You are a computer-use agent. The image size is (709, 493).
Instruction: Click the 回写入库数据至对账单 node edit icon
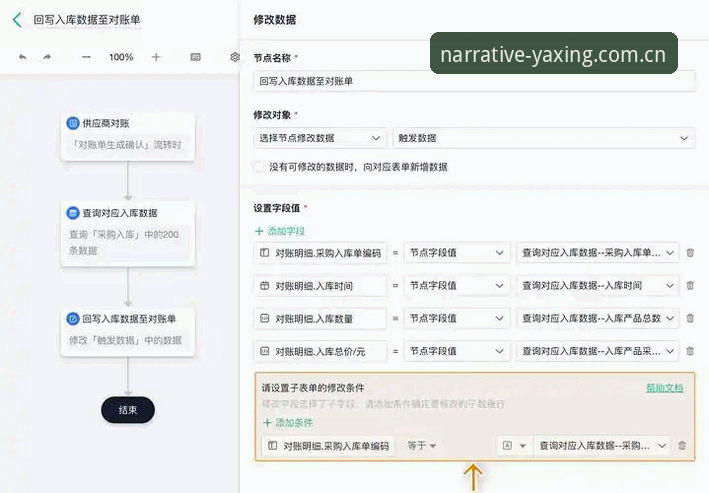point(73,319)
